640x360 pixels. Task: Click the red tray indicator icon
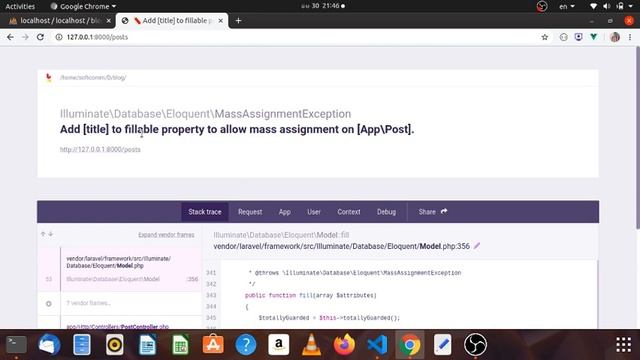(x=542, y=6)
